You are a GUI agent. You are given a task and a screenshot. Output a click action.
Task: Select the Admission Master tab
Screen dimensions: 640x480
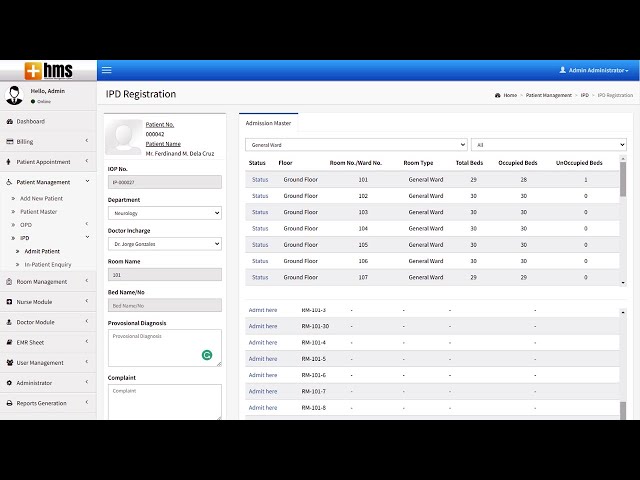tap(268, 123)
